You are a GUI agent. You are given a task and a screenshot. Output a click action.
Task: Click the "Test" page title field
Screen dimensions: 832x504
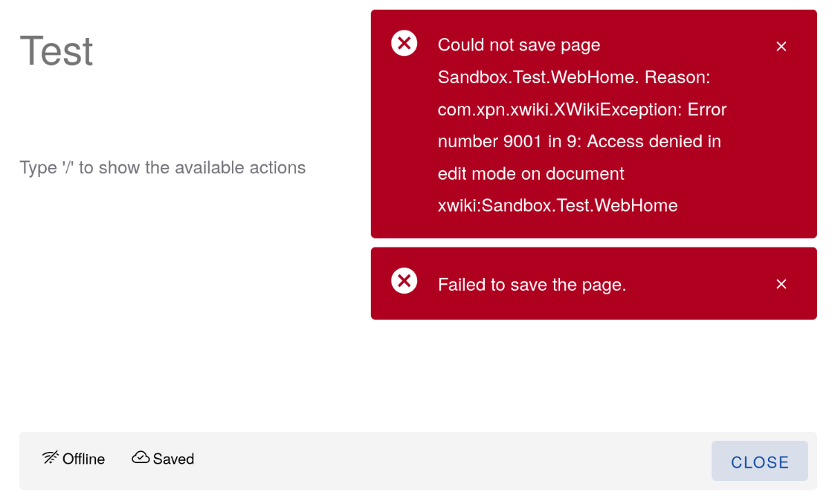[x=57, y=51]
